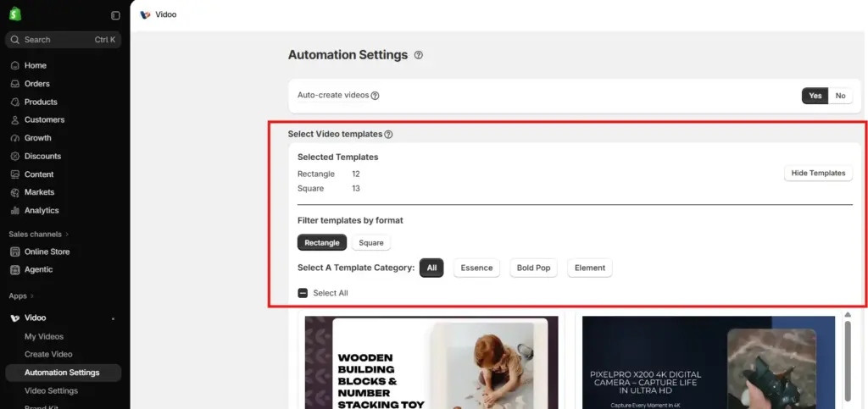Click the Vidoo app icon in sidebar
The image size is (868, 409).
pyautogui.click(x=15, y=318)
